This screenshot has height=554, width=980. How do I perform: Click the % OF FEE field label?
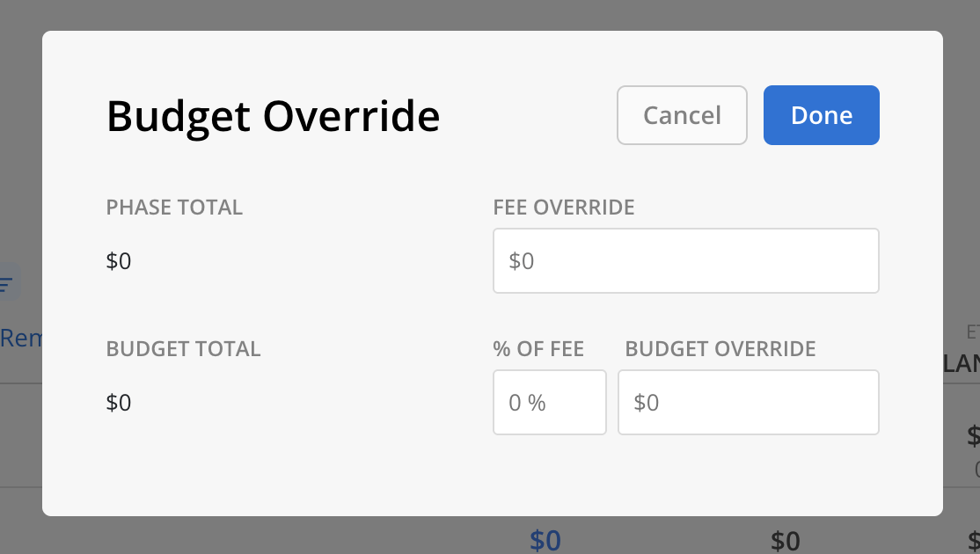coord(538,349)
